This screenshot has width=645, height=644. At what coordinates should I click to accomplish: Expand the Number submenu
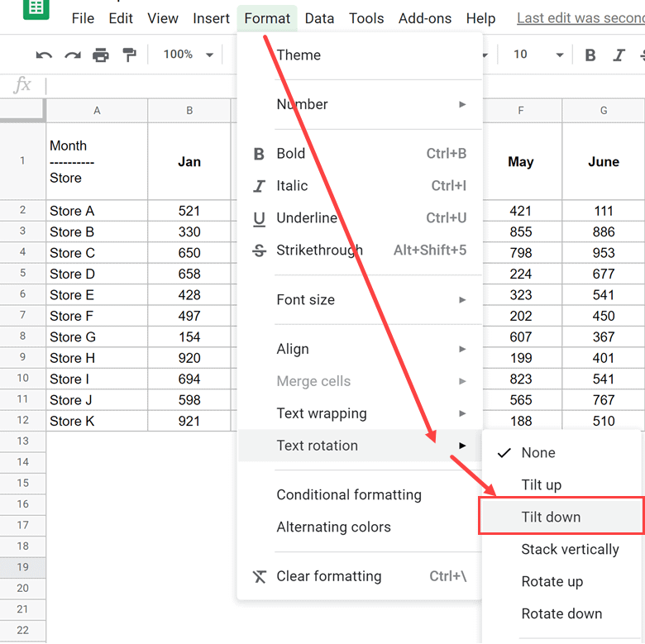(360, 104)
